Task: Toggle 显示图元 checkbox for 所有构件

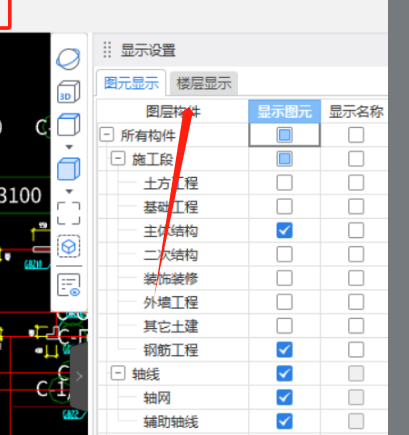Action: pos(284,135)
